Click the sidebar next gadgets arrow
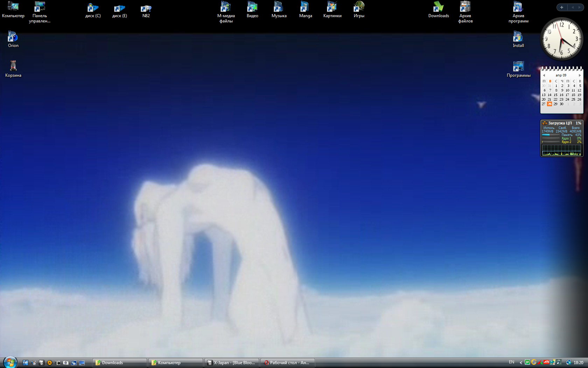The image size is (588, 368). coord(579,7)
